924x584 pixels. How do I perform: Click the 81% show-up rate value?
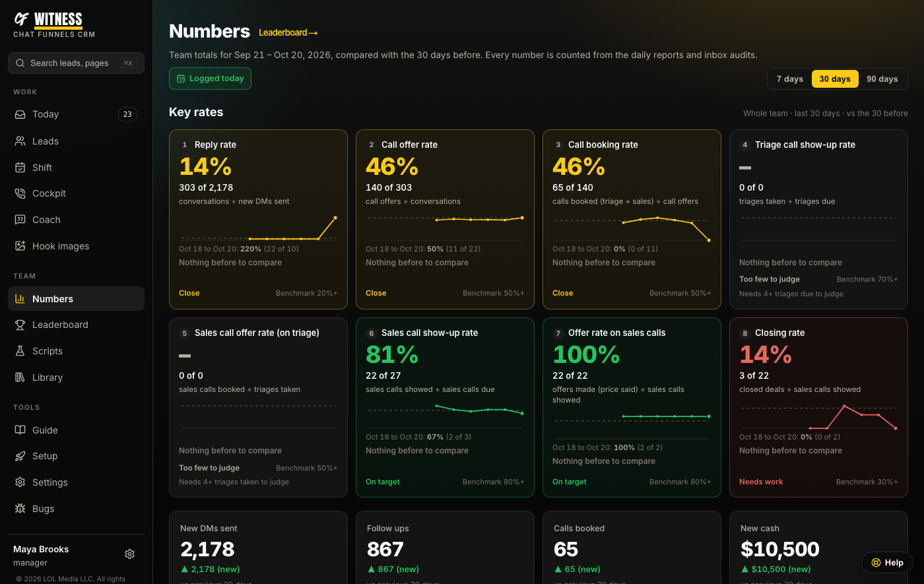coord(392,355)
